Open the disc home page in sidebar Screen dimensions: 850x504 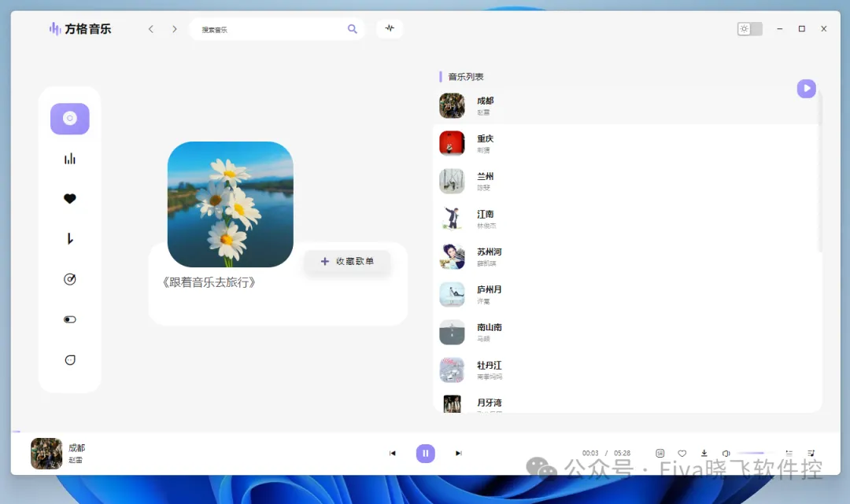(70, 119)
